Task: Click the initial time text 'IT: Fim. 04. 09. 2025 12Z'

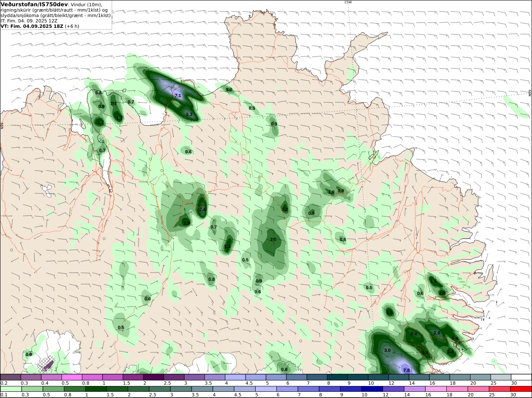Action: [x=29, y=21]
